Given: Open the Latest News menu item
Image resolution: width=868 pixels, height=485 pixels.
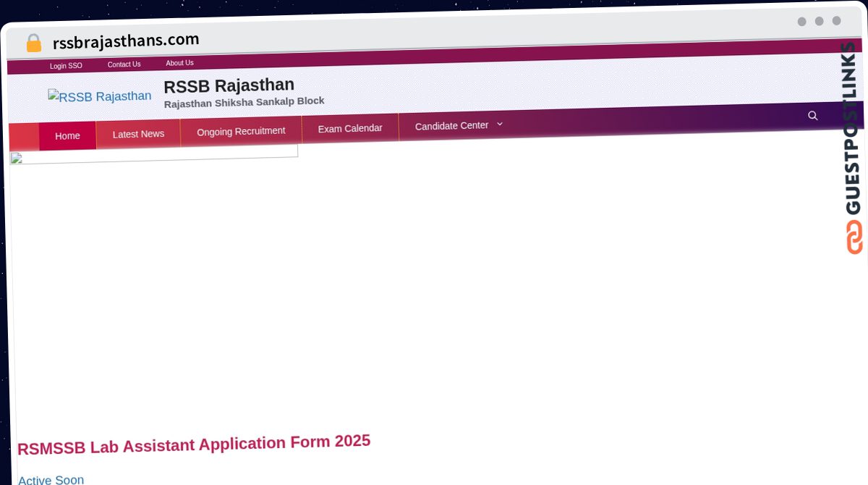Looking at the screenshot, I should click(x=138, y=134).
